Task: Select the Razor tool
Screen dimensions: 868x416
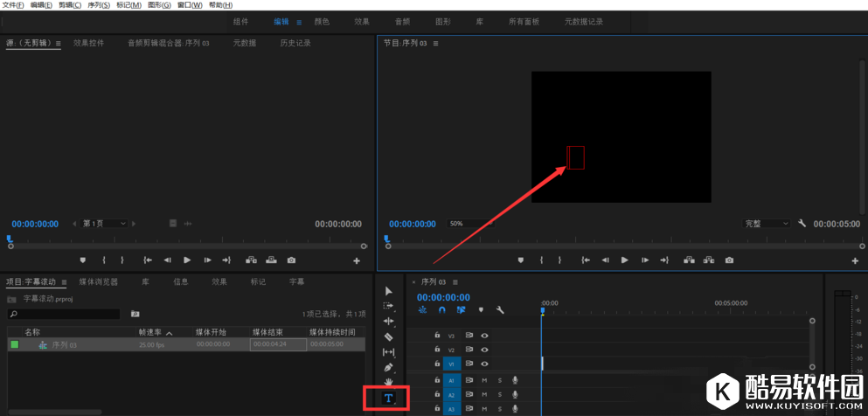Action: tap(389, 336)
